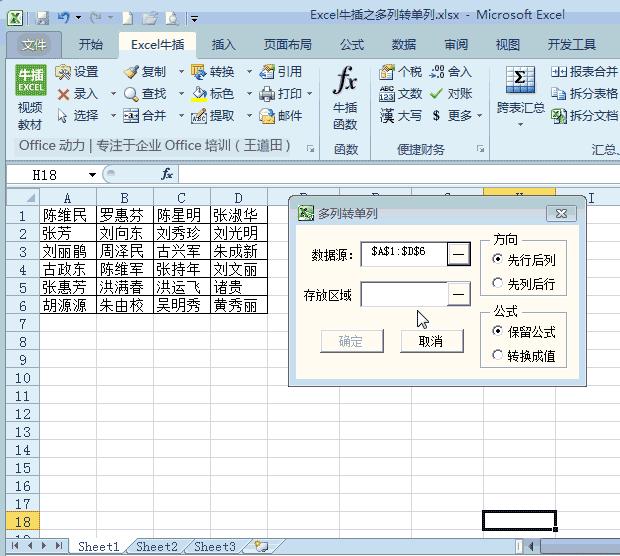The width and height of the screenshot is (620, 556).
Task: Open the 视频教材 video tutorial button
Action: click(30, 97)
